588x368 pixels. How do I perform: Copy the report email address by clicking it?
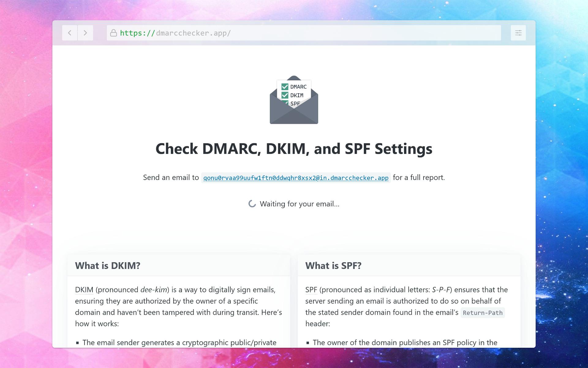click(x=295, y=178)
